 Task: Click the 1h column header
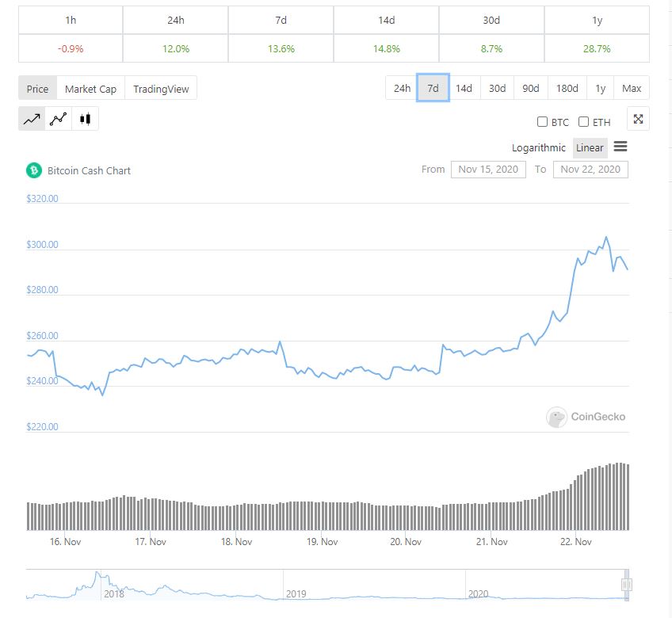click(x=71, y=20)
